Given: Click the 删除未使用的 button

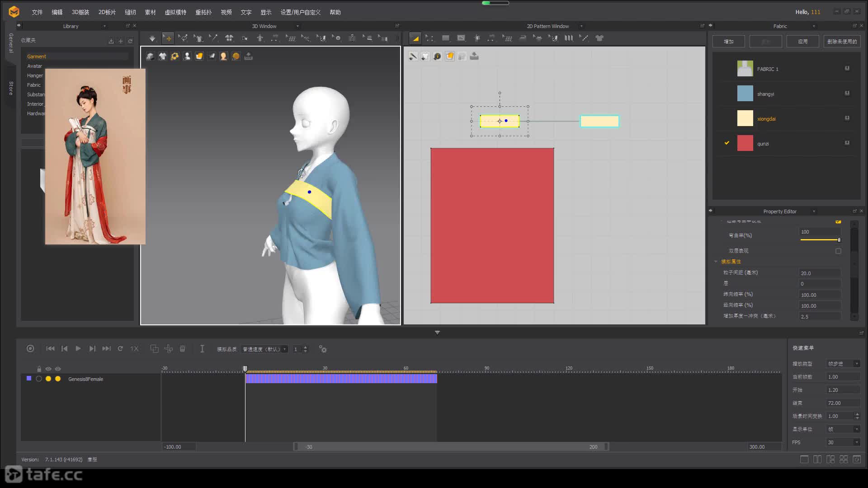Looking at the screenshot, I should click(842, 41).
